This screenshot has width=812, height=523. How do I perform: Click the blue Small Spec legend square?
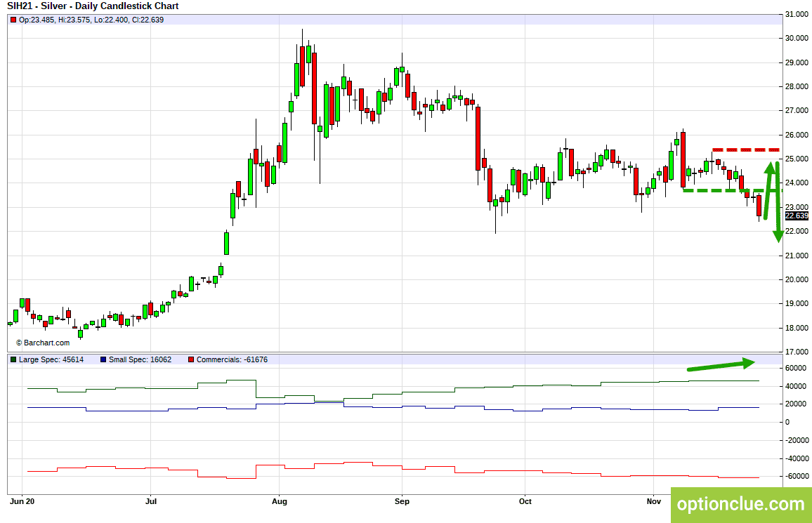point(103,359)
